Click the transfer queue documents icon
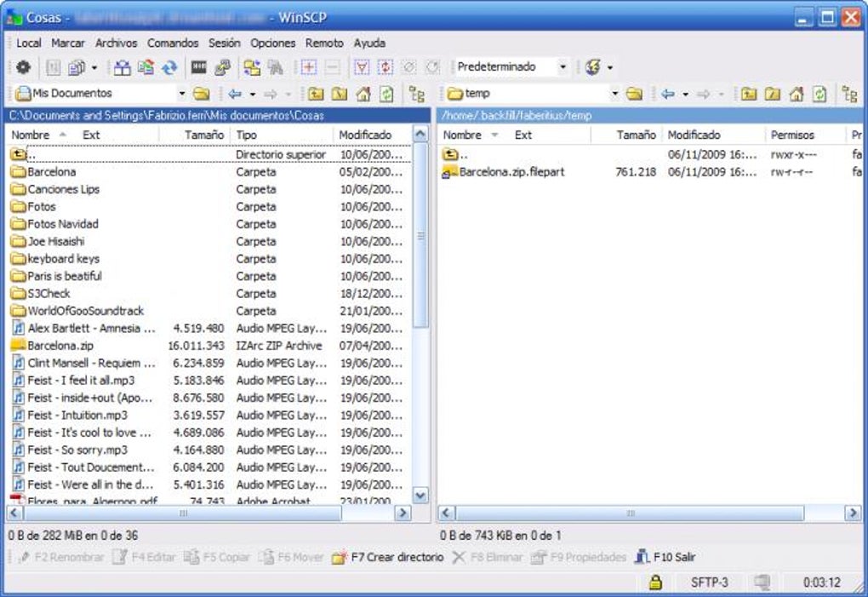Viewport: 868px width, 597px height. [x=76, y=67]
